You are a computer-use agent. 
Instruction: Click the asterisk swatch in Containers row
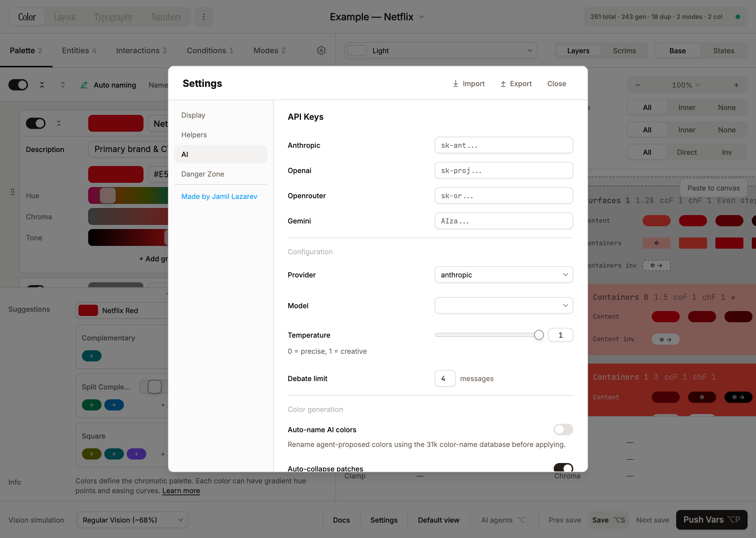coord(656,243)
